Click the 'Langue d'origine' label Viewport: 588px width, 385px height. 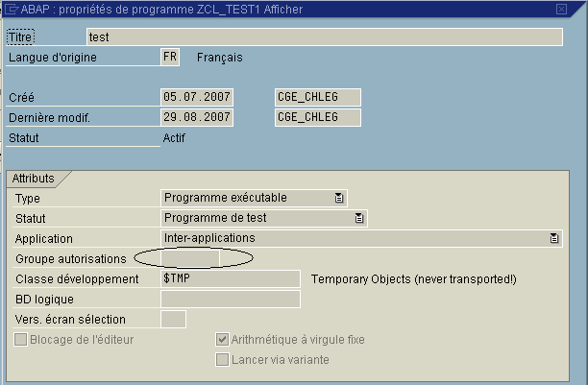click(53, 58)
